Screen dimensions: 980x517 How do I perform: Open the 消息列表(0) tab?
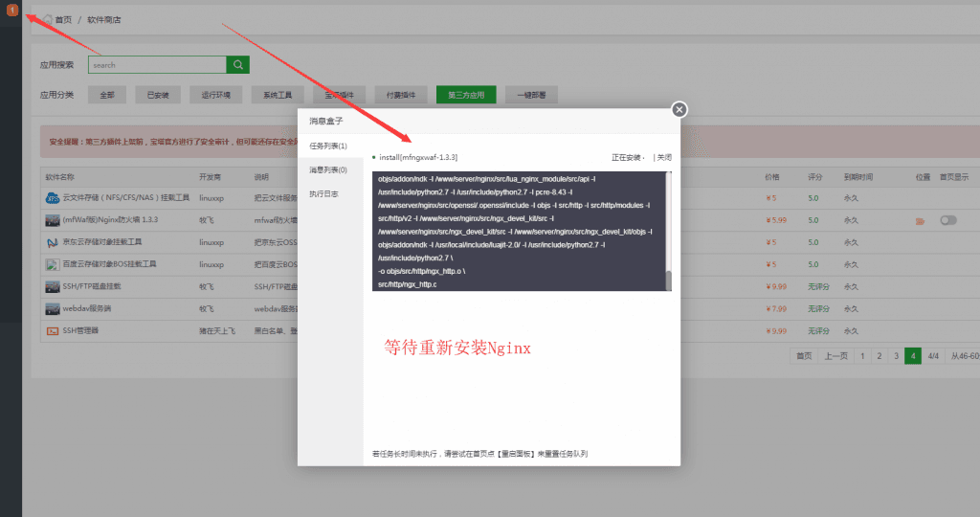point(328,169)
